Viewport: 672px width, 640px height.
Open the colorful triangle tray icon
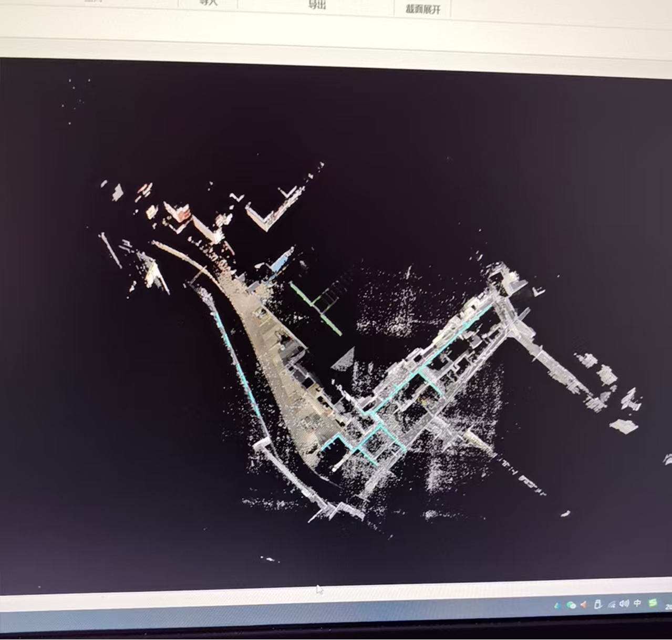[x=557, y=605]
